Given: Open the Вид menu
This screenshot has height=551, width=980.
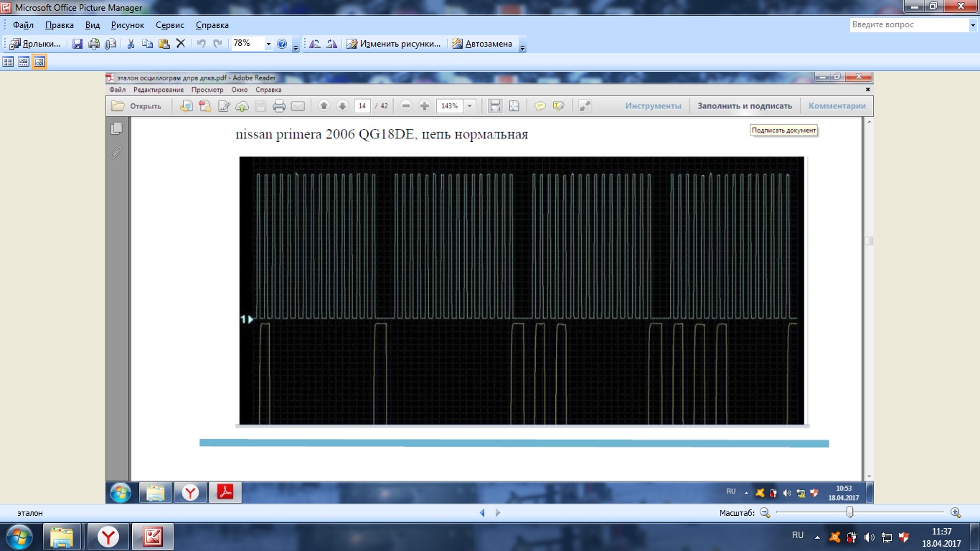Looking at the screenshot, I should point(93,25).
